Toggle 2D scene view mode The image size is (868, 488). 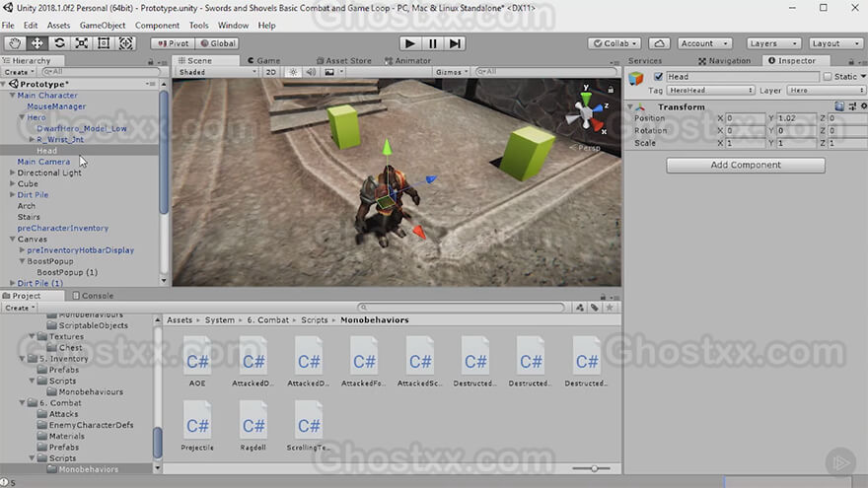(x=270, y=72)
